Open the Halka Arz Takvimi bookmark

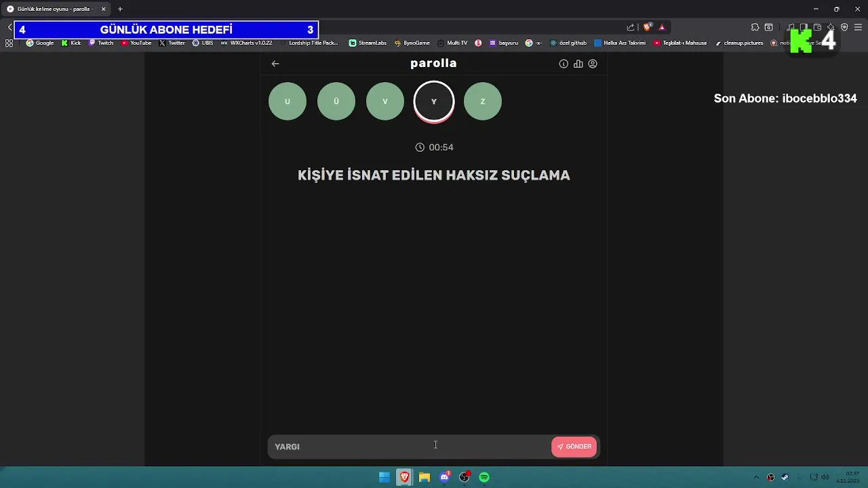[x=620, y=43]
